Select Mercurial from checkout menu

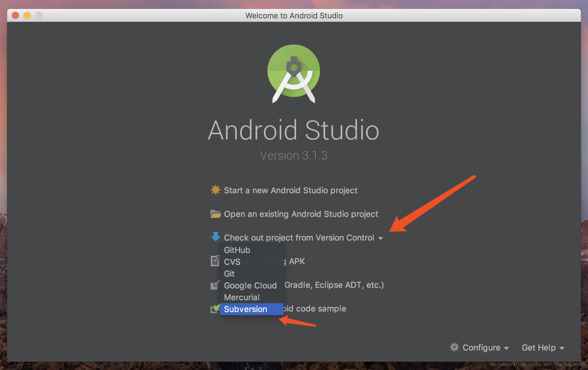(252, 297)
